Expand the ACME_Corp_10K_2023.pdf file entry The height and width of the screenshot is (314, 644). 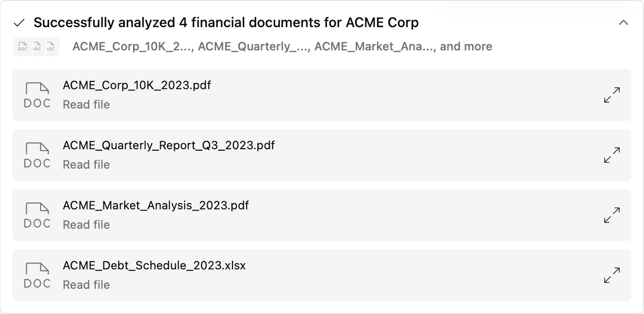tap(612, 95)
